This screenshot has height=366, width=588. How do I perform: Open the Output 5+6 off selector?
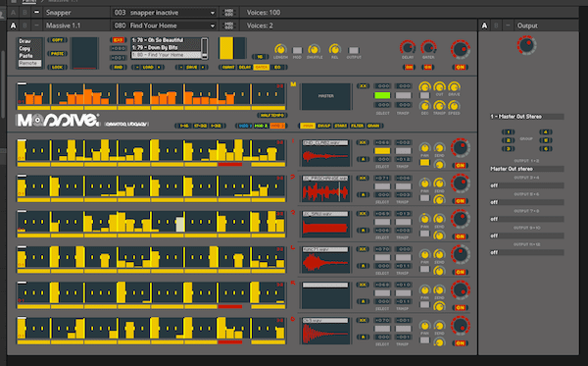526,202
